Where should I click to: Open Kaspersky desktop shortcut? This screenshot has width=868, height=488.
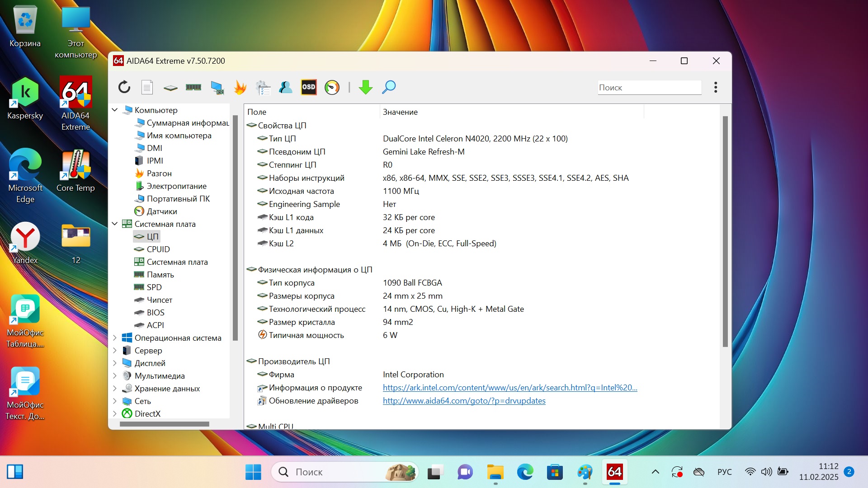coord(25,99)
